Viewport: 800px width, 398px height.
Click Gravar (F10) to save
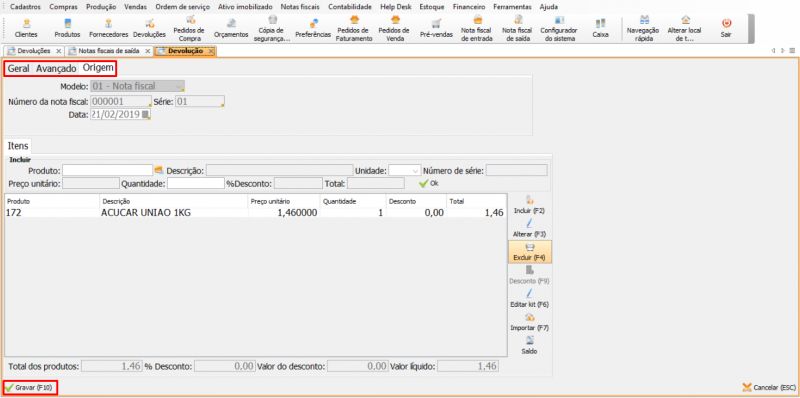(30, 388)
